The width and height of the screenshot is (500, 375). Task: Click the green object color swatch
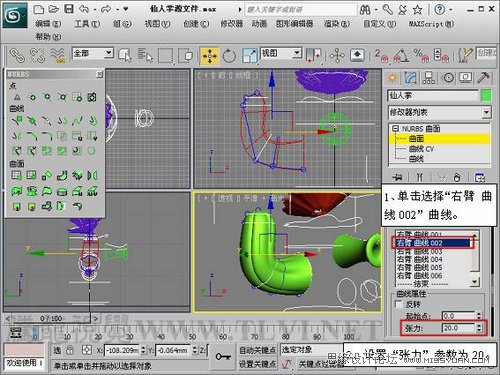486,96
